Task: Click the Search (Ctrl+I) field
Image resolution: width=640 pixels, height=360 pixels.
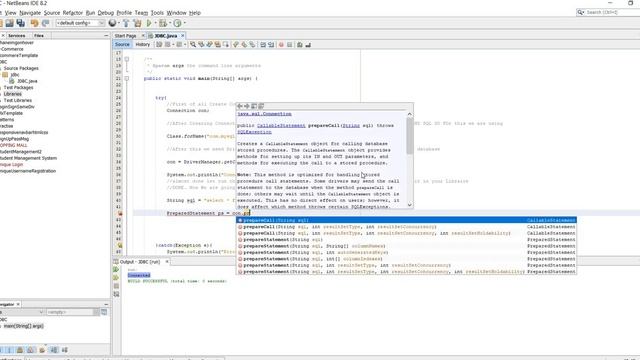Action: 608,13
